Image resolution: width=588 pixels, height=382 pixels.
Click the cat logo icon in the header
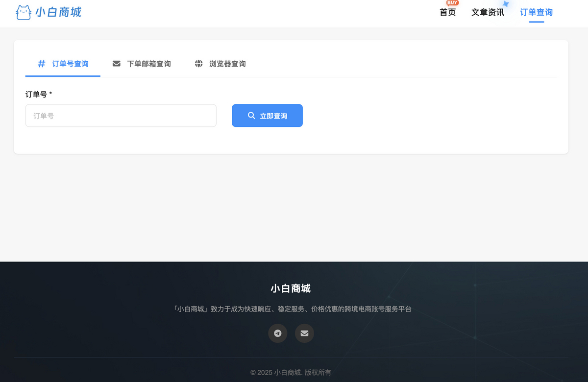point(23,12)
